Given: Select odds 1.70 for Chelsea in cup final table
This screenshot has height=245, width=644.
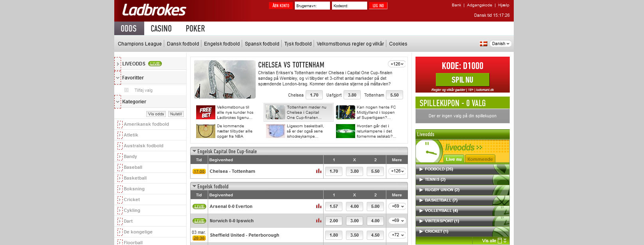Looking at the screenshot, I should tap(334, 171).
